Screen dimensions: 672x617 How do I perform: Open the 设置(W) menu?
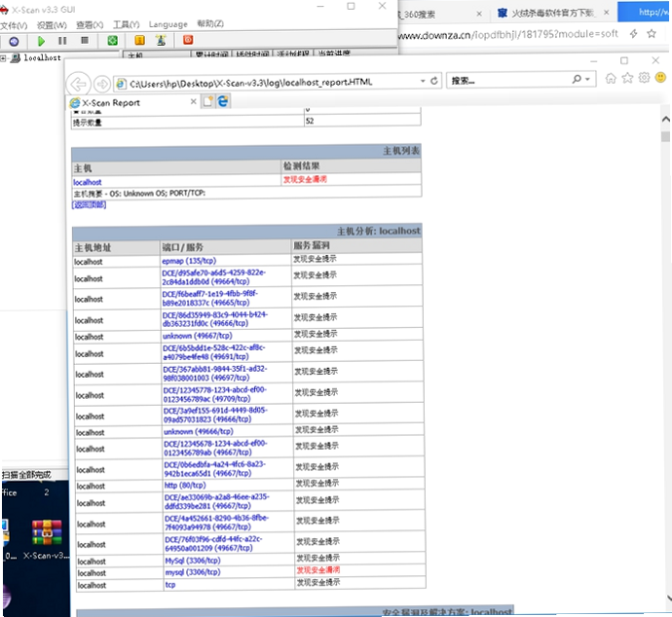pyautogui.click(x=52, y=25)
